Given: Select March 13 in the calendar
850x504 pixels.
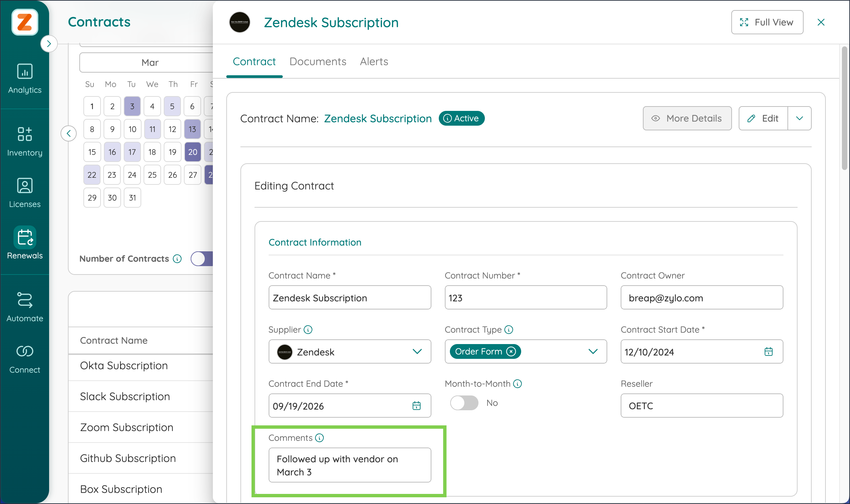Looking at the screenshot, I should point(192,129).
